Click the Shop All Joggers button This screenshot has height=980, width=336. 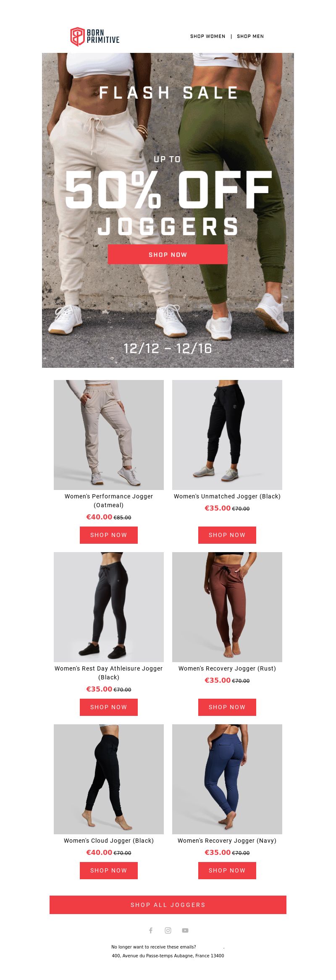click(x=168, y=905)
